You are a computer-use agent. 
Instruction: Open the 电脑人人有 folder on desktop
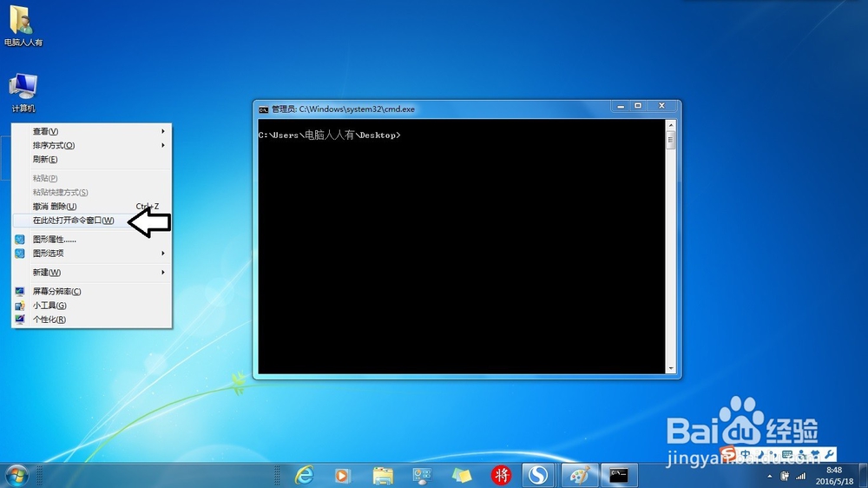click(23, 25)
